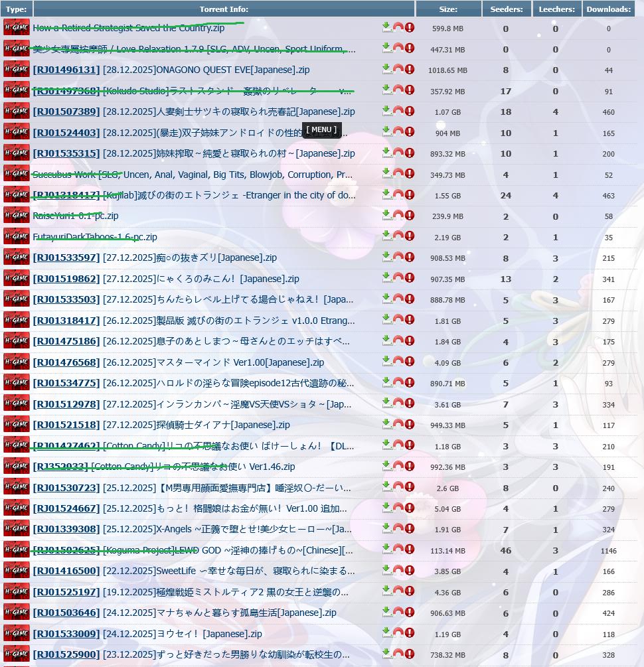Open How a Retired Strategist torrent link

128,28
